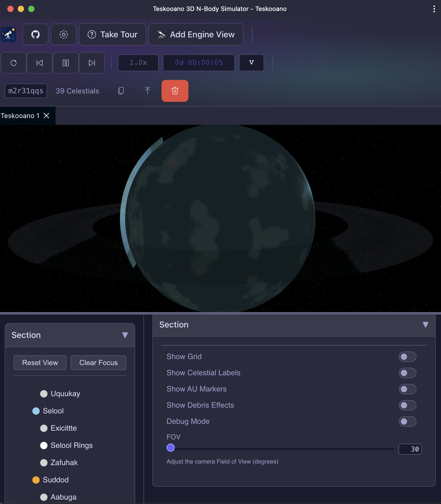Collapse the settings panel Section arrow
Screen dimensions: 441x504
pyautogui.click(x=426, y=325)
